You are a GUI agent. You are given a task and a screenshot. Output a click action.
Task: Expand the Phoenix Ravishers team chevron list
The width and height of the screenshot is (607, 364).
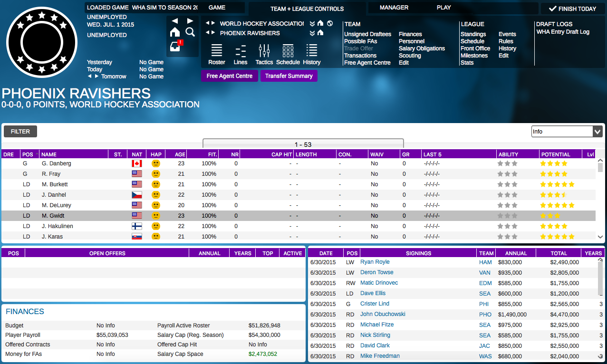click(x=312, y=33)
